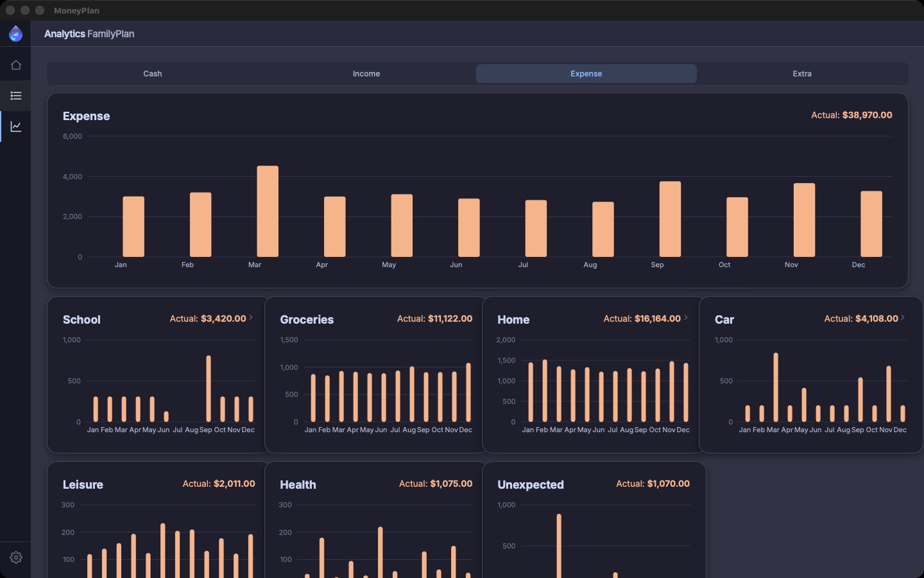
Task: Select the Analytics chart icon in the sidebar
Action: [16, 127]
